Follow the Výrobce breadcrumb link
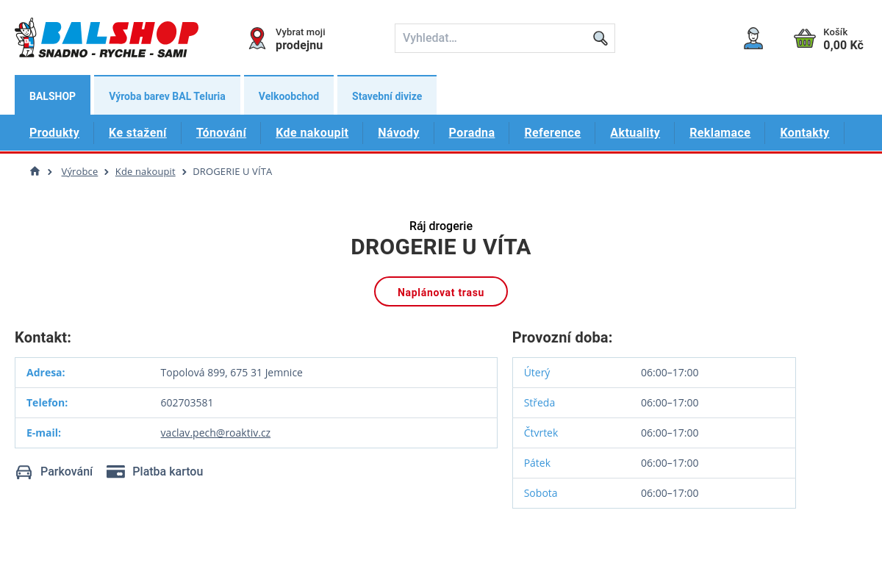882x588 pixels. [79, 171]
